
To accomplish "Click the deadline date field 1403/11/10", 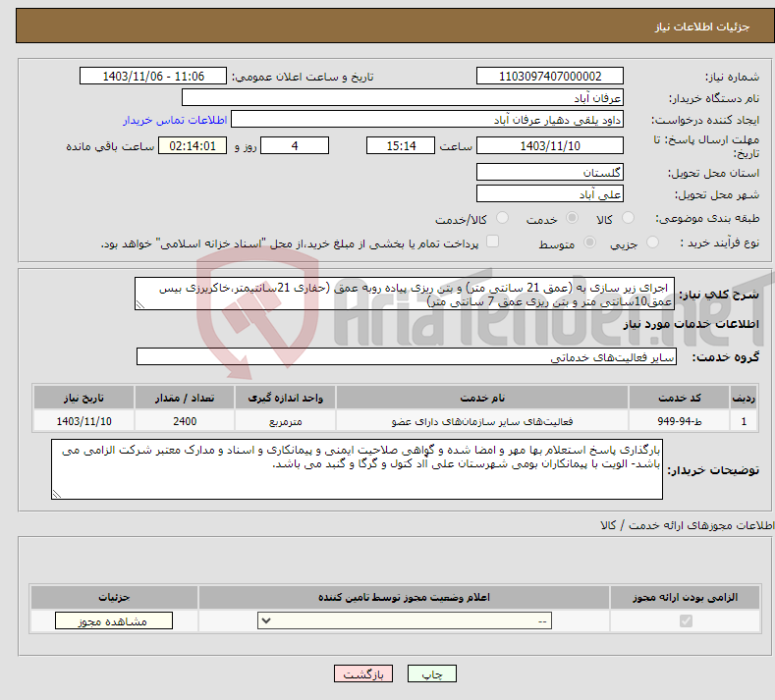I will (x=550, y=145).
